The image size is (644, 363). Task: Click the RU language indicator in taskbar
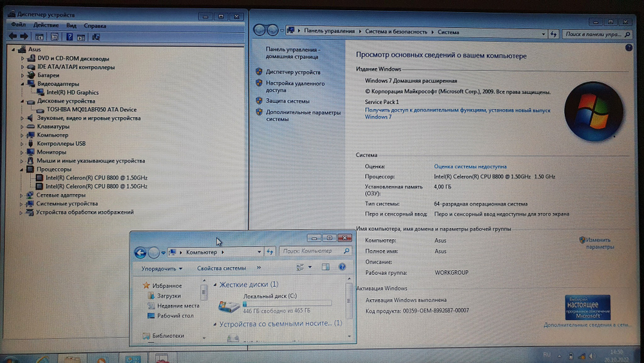pos(547,355)
